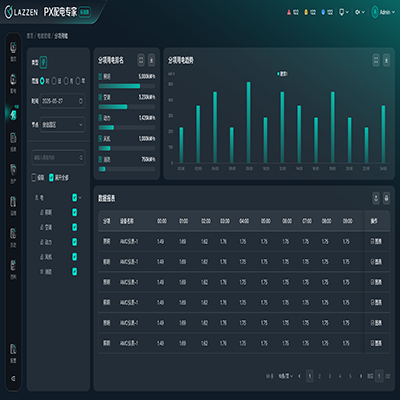Click the yellow alarm count icon
This screenshot has height=400, width=400.
[x=306, y=12]
